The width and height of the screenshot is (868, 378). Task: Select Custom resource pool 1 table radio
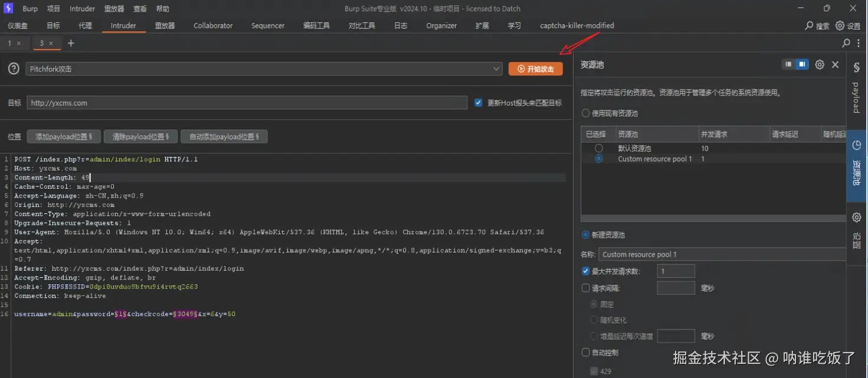point(599,159)
